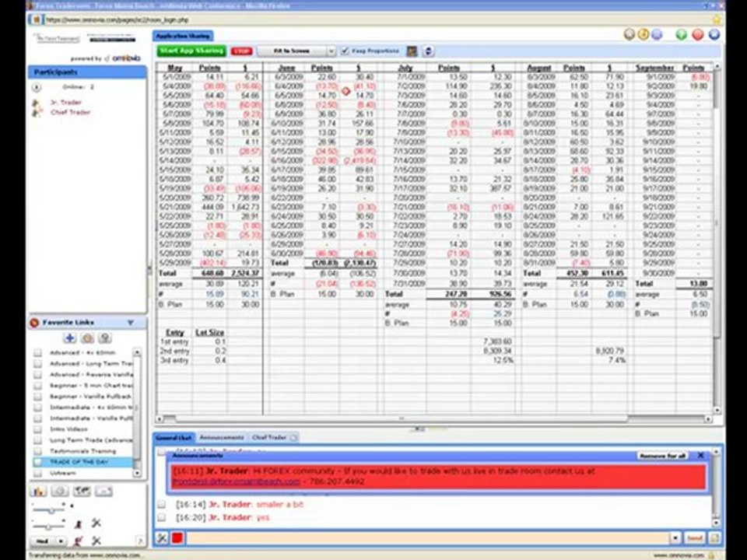747x560 pixels.
Task: Click the Start App Sharing button
Action: (x=191, y=51)
